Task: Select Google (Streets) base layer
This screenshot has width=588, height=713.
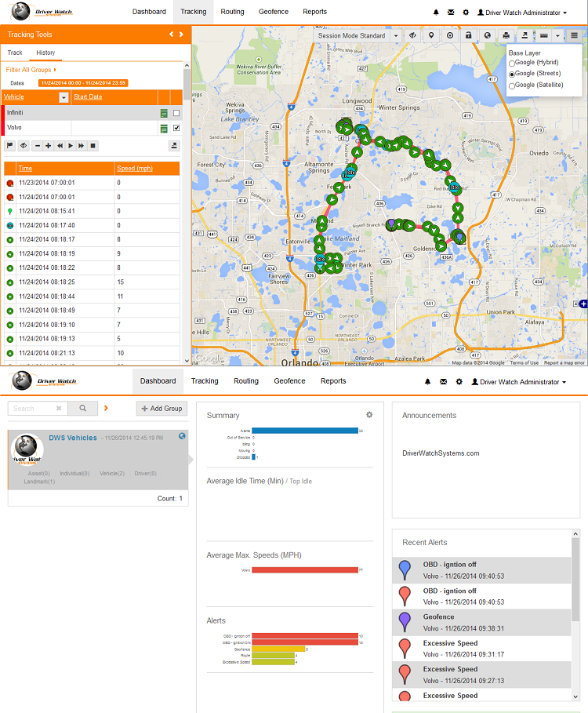Action: 512,74
